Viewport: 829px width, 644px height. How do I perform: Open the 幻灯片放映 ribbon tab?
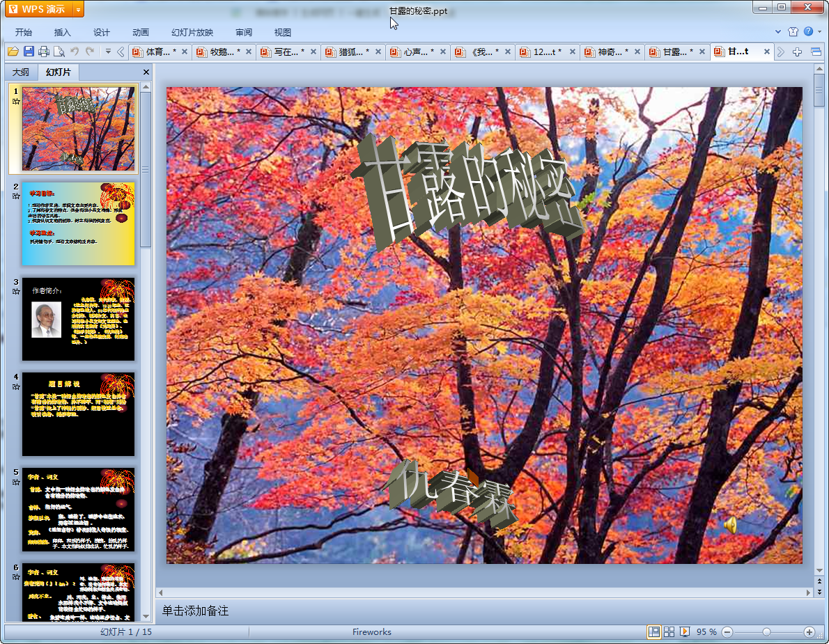click(x=192, y=32)
